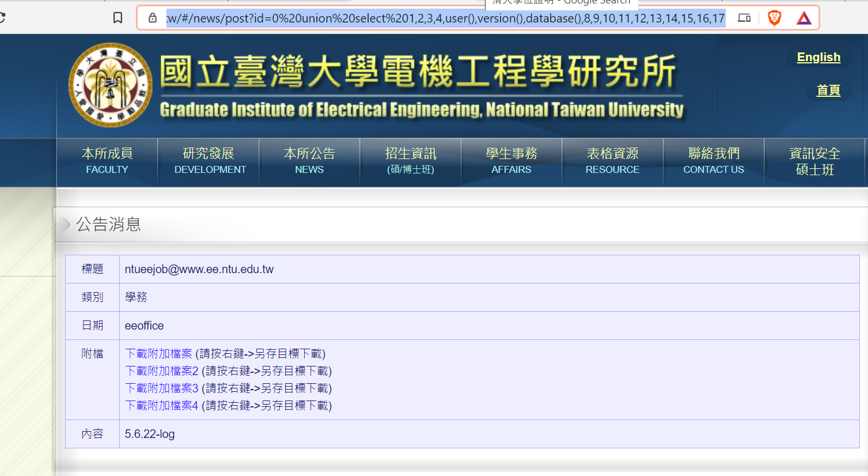Viewport: 868px width, 476px height.
Task: Click the browser reload icon
Action: tap(2, 18)
